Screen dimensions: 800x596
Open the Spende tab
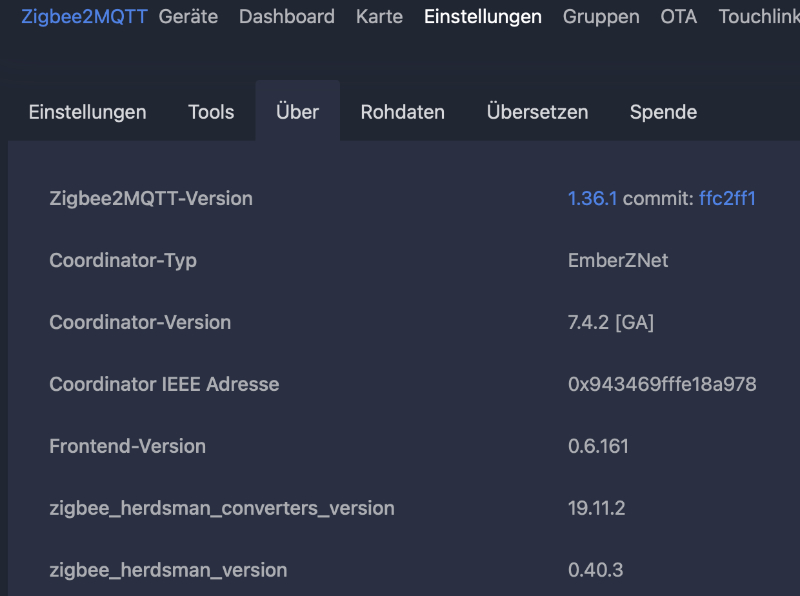(663, 112)
